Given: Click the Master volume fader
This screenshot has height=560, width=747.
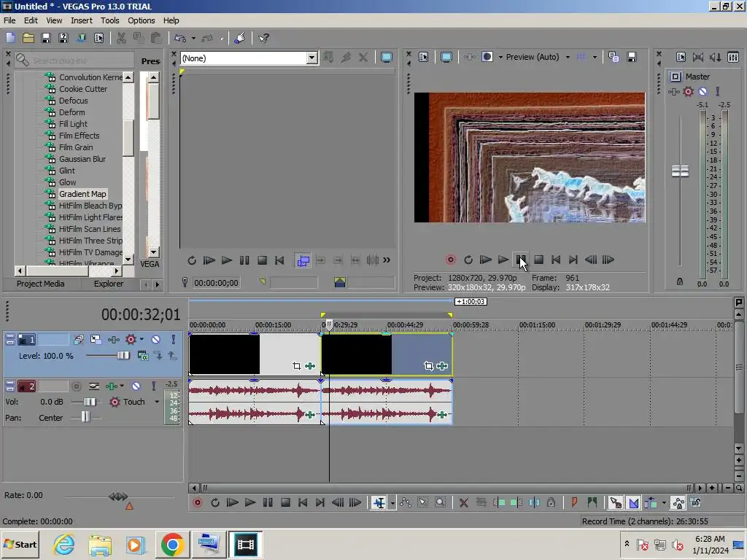Looking at the screenshot, I should coord(680,171).
